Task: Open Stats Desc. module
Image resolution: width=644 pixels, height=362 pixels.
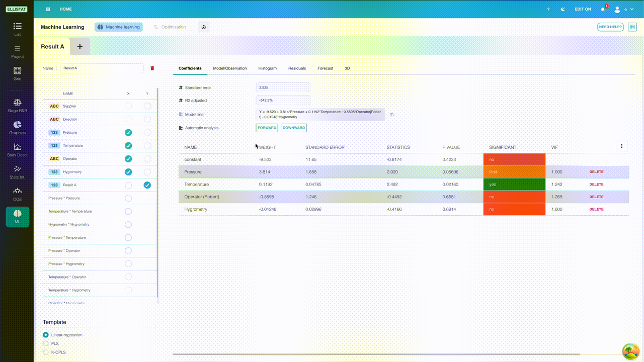Action: coord(17,150)
